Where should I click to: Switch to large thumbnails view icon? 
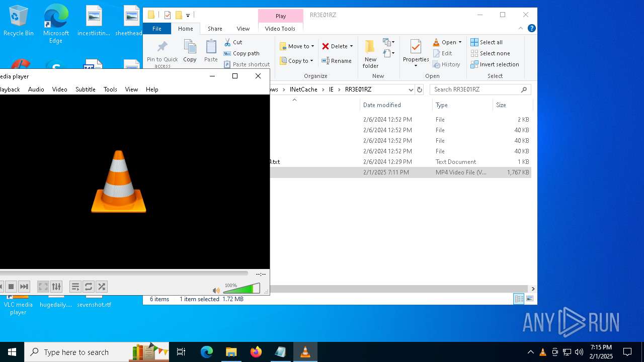pos(529,299)
